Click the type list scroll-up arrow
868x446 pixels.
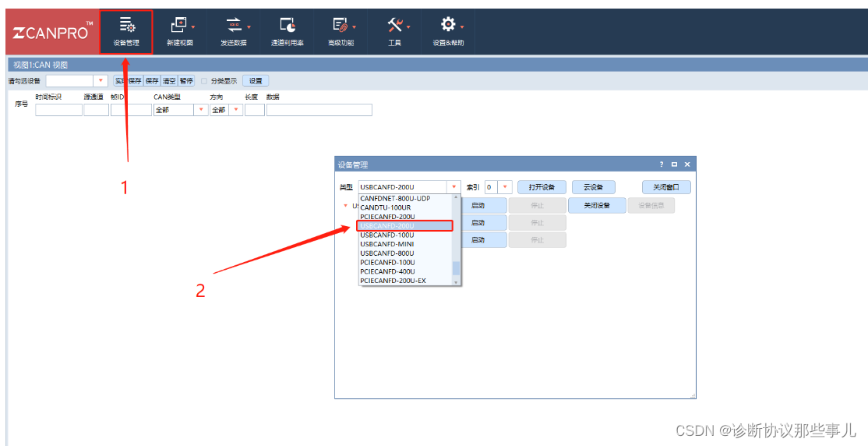coord(456,197)
